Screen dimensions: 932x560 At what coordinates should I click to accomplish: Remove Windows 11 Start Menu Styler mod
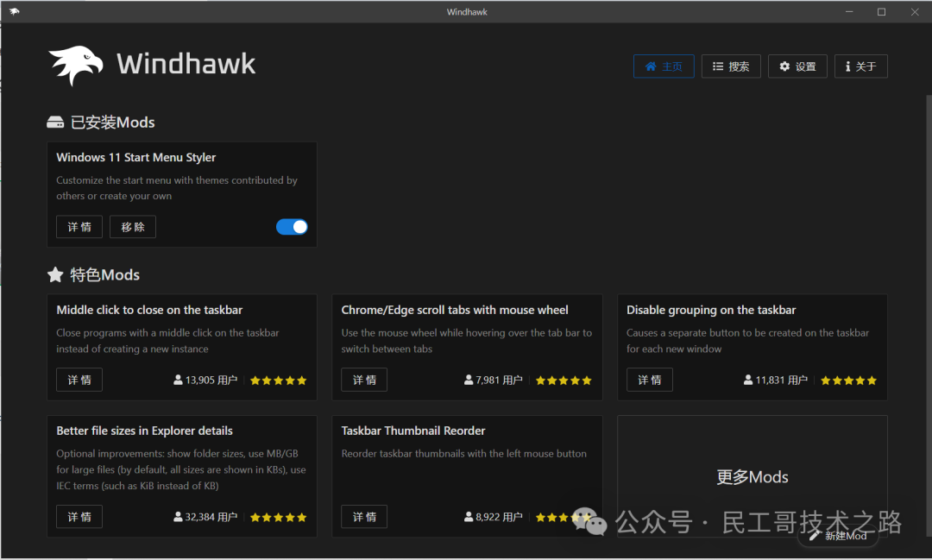(133, 226)
